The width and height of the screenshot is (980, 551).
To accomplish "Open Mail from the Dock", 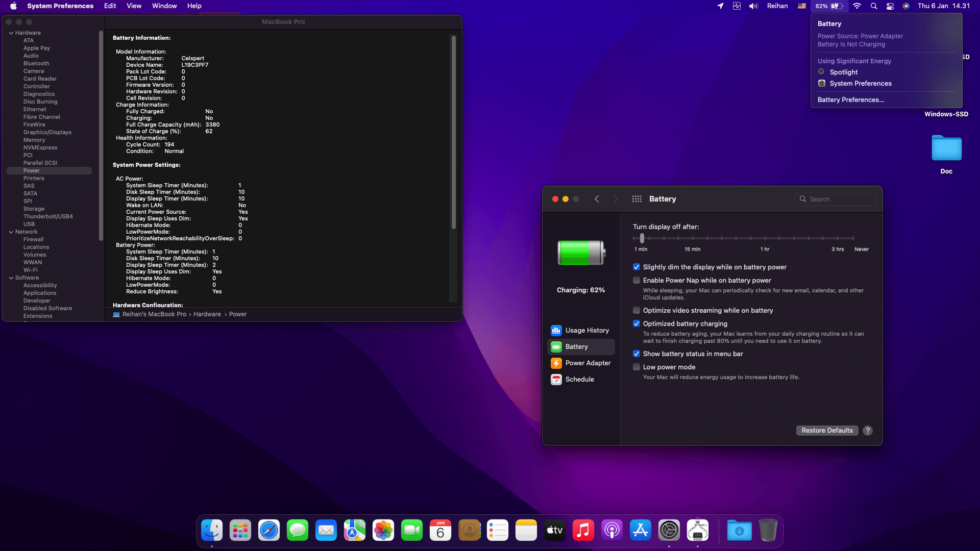I will [326, 531].
